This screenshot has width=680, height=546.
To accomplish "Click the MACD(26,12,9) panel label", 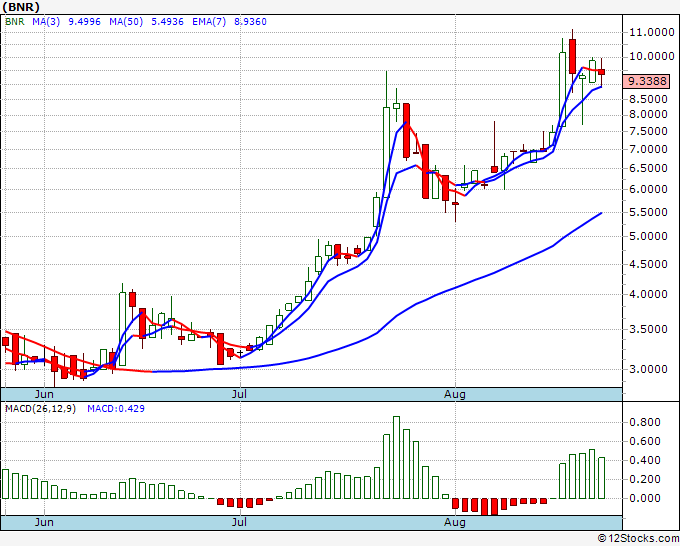I will click(x=40, y=409).
